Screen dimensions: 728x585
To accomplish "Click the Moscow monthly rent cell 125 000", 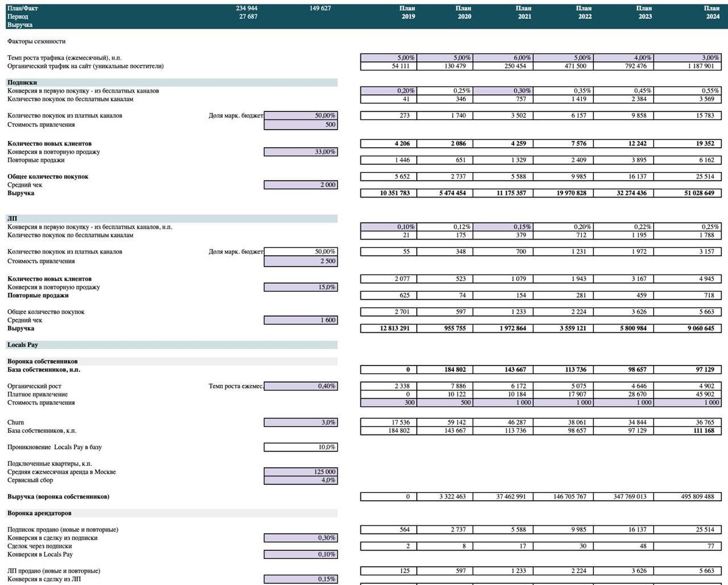I will tap(301, 472).
